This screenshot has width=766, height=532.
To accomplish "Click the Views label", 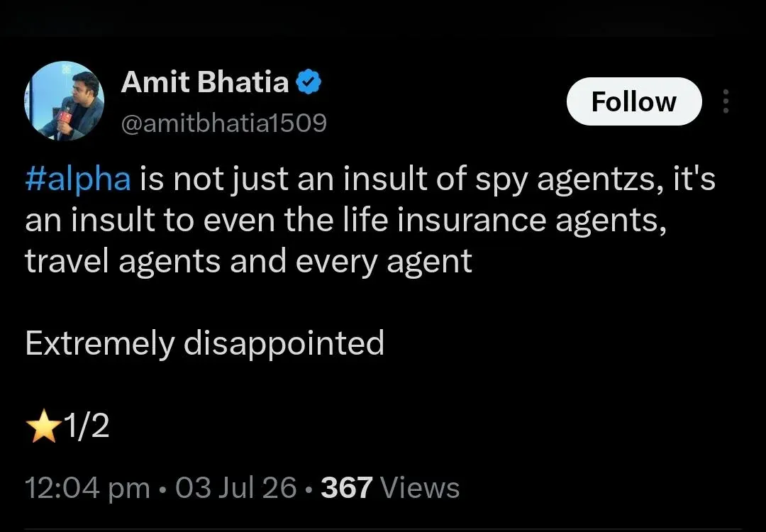I will coord(419,487).
